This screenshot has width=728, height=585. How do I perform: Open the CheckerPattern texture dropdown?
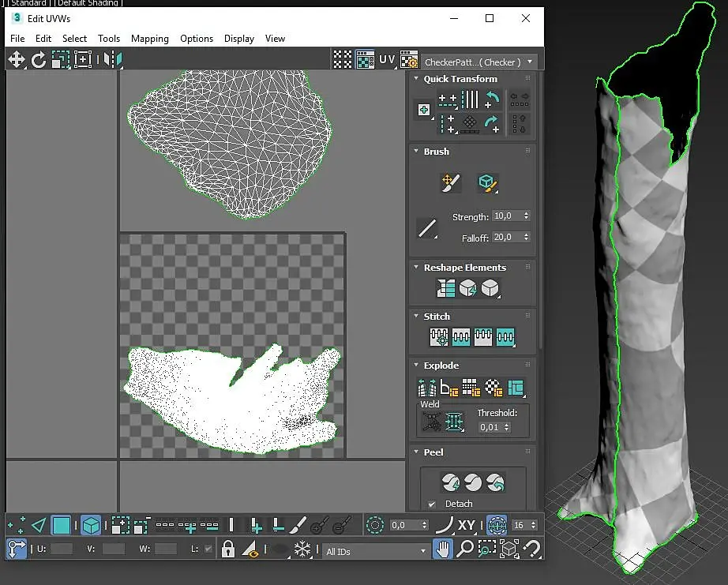tap(478, 62)
